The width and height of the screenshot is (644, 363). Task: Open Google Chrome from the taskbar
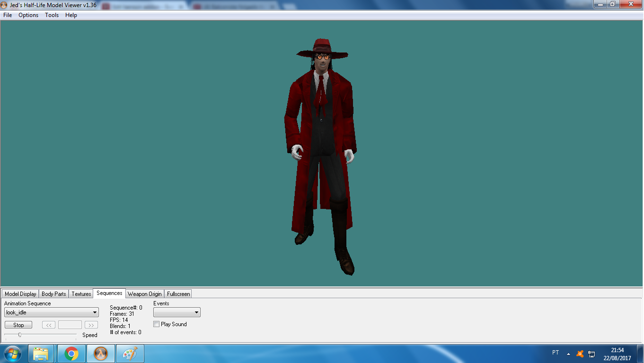[x=71, y=354]
